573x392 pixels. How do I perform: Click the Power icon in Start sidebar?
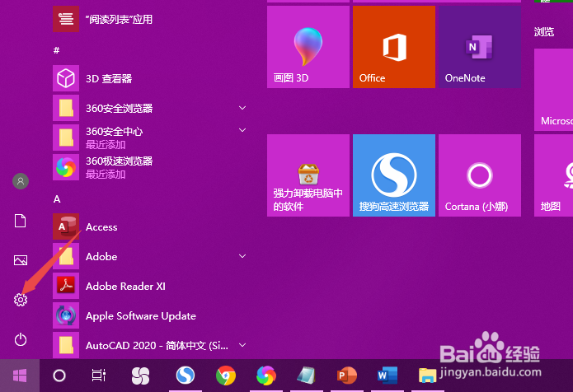tap(21, 339)
